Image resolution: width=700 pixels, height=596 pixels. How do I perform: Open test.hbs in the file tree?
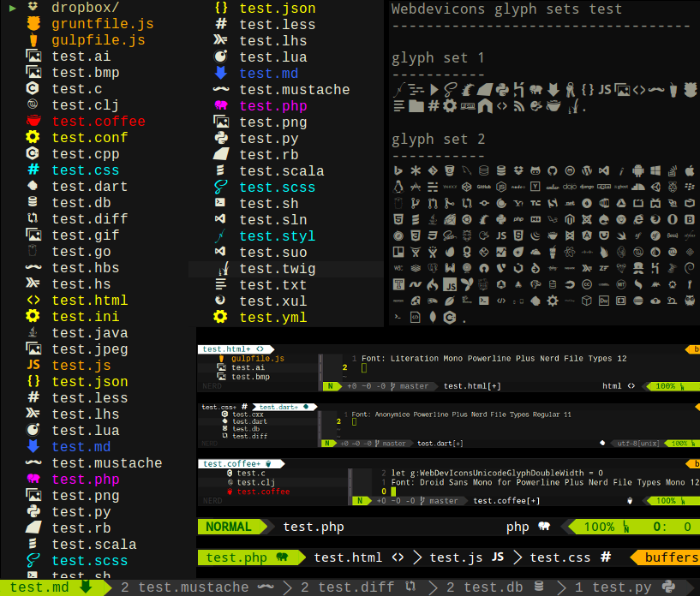[x=86, y=268]
